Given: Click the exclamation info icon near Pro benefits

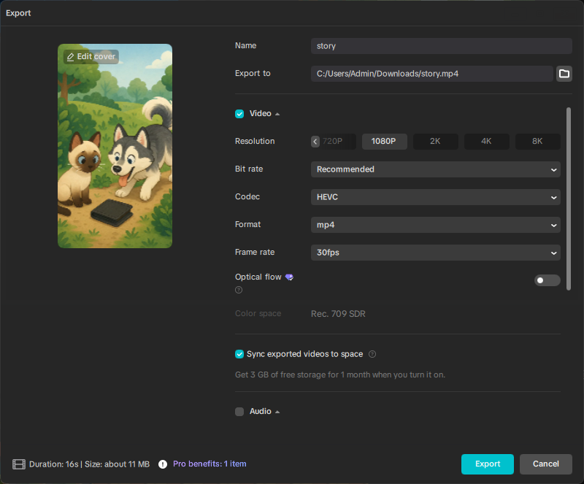Looking at the screenshot, I should coord(163,464).
